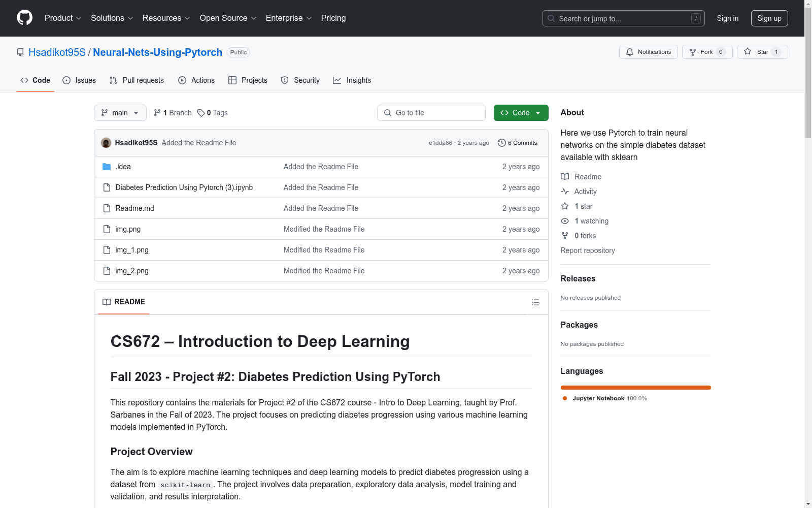Viewport: 812px width, 508px height.
Task: Open the main branch selector dropdown
Action: (x=120, y=113)
